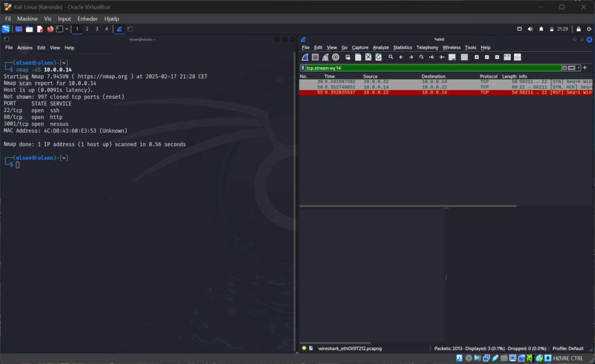Stop the running packet capture

(315, 57)
